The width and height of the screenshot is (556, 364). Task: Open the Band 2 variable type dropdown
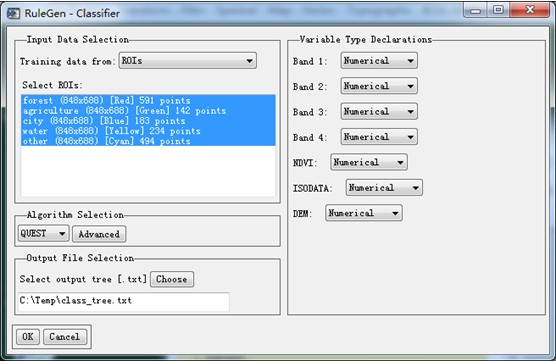(379, 86)
